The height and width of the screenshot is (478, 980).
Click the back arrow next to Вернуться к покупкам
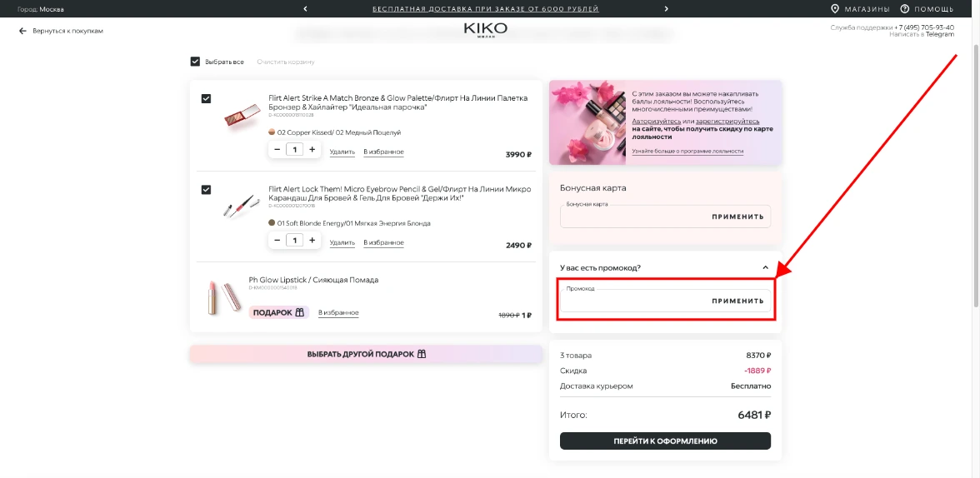click(x=22, y=31)
